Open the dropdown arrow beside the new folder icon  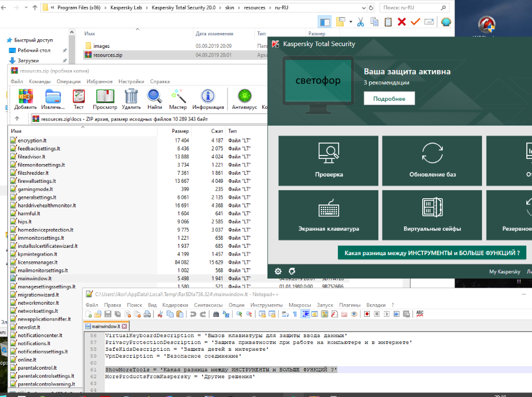coord(351,22)
